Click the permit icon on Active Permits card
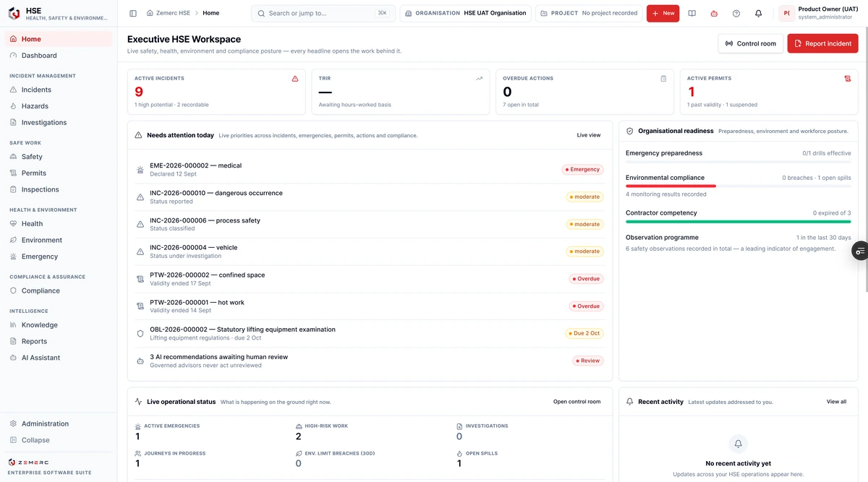 pyautogui.click(x=848, y=79)
